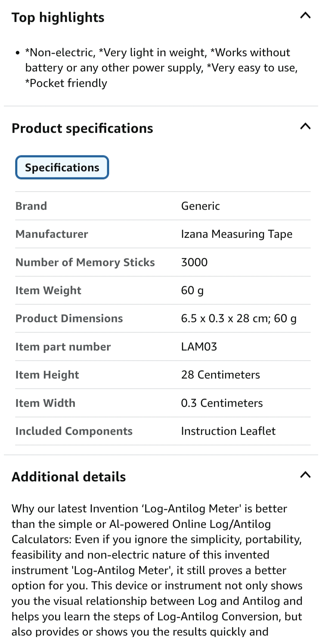Select the Generic brand value
Viewport: 322px width, 644px height.
pyautogui.click(x=200, y=206)
